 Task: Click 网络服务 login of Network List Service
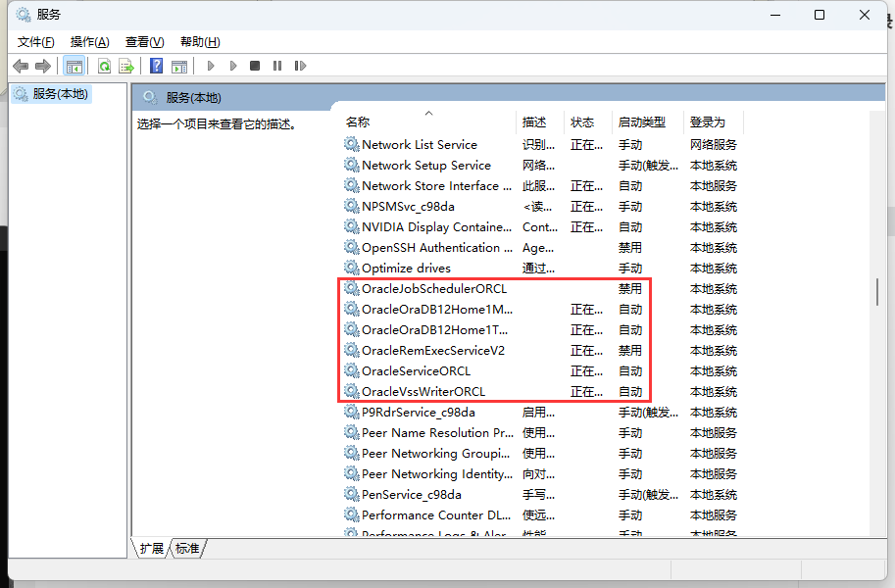[714, 144]
